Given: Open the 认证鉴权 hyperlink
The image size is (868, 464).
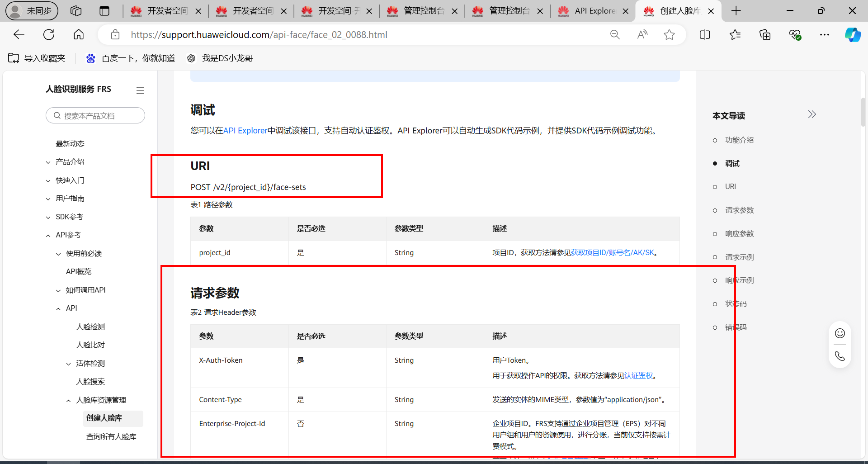Looking at the screenshot, I should point(638,376).
